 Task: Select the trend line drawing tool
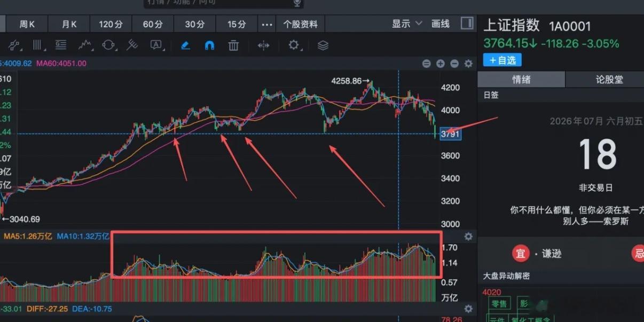point(14,45)
